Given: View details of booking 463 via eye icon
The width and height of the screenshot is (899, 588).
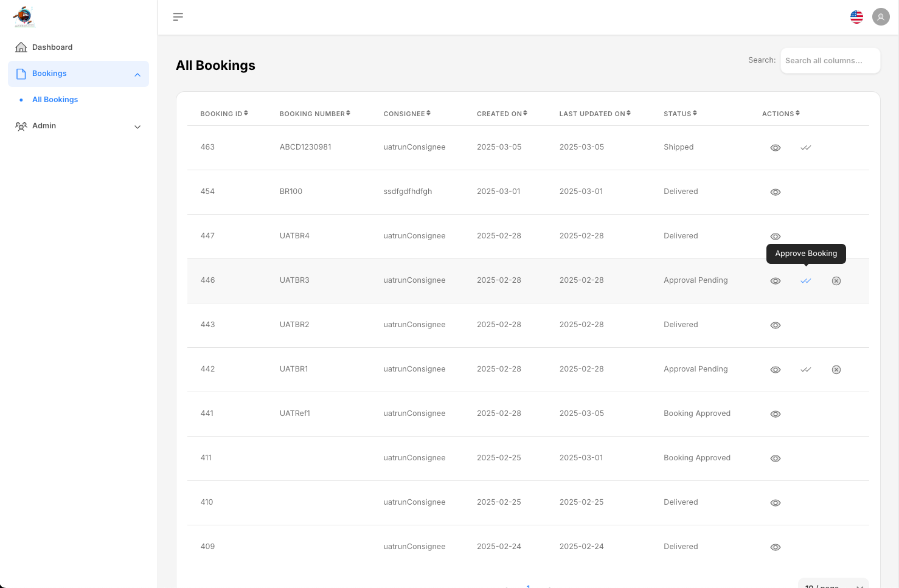Looking at the screenshot, I should 776,148.
